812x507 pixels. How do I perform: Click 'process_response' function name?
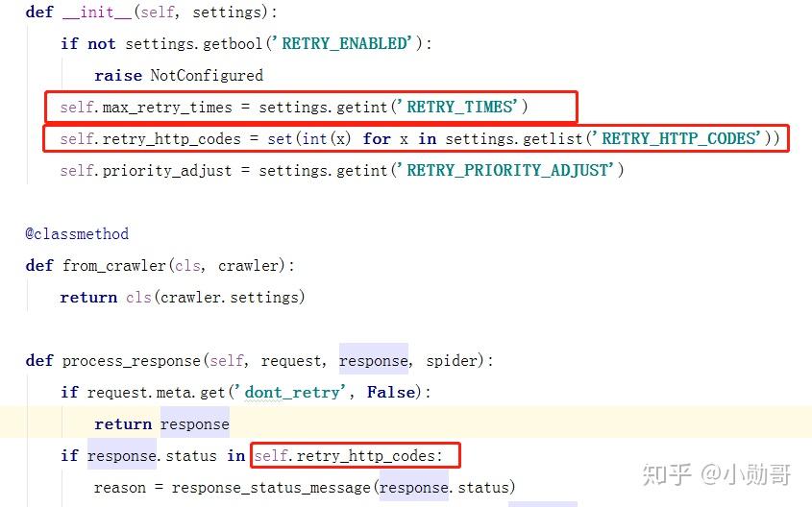(132, 360)
